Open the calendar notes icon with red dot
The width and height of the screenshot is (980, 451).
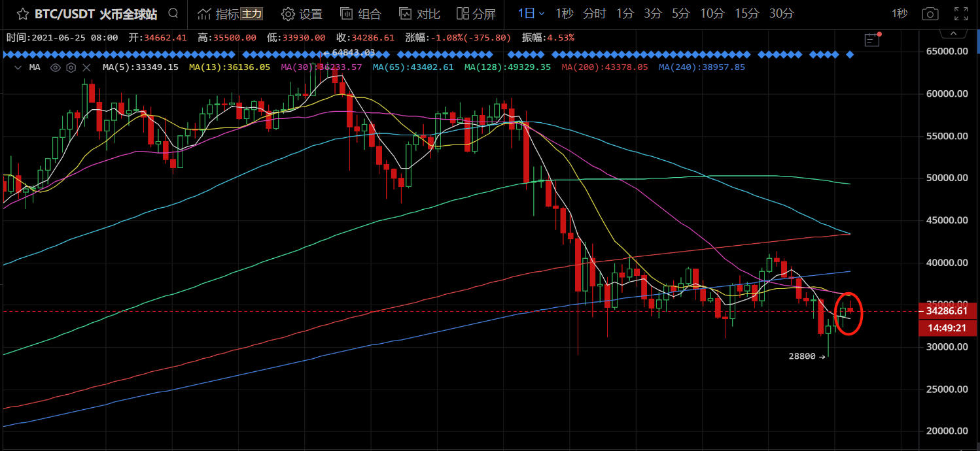pos(871,40)
